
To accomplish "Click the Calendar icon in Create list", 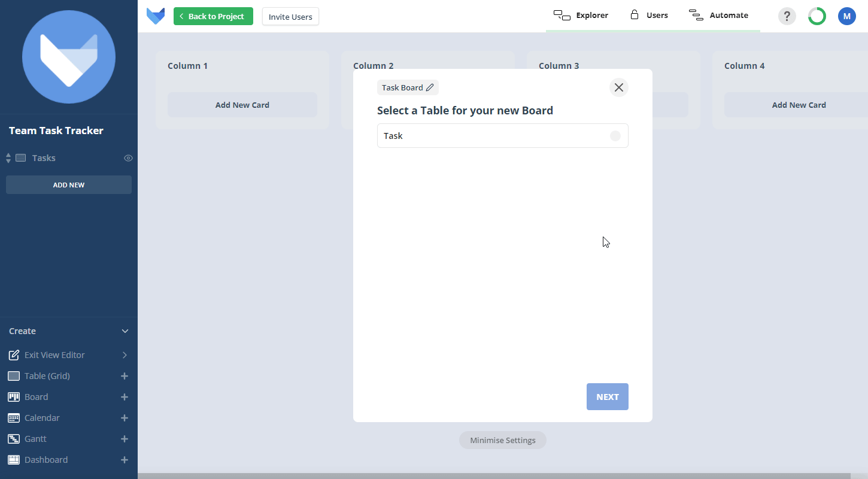I will (x=14, y=418).
